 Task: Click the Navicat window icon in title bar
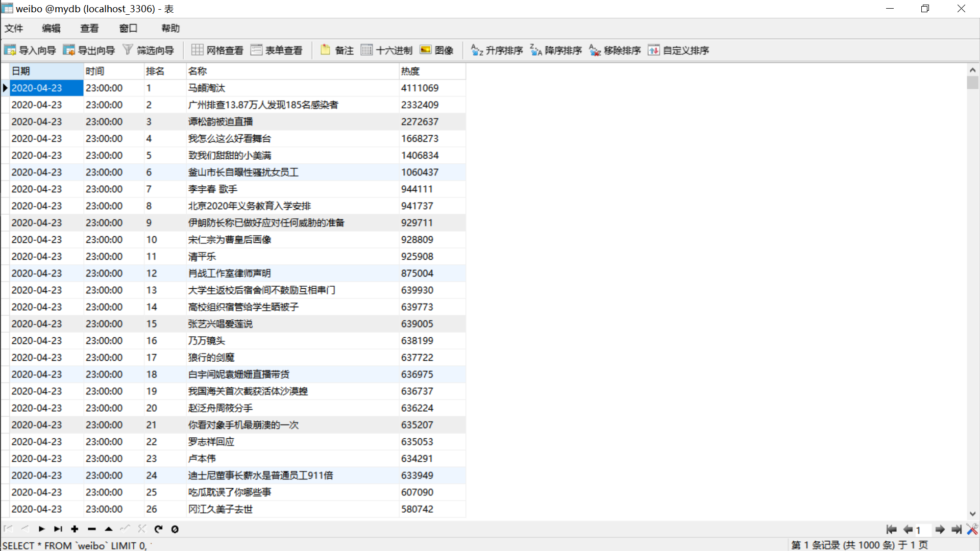[x=7, y=8]
